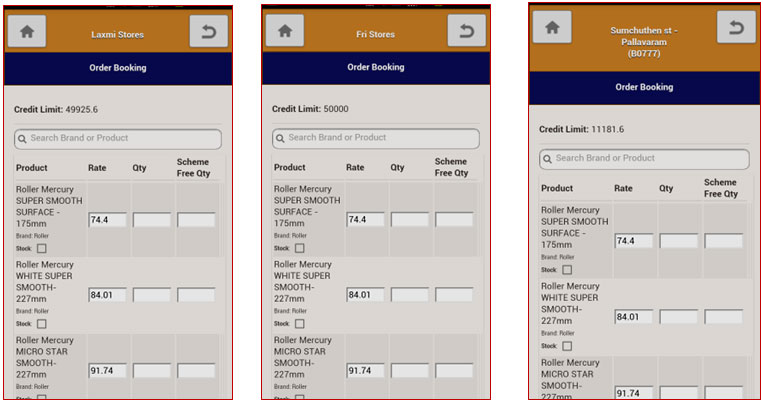Select Qty field for 175mm roller in Sumchuthen st screen
Viewport: 763px width, 403px height.
[x=678, y=241]
